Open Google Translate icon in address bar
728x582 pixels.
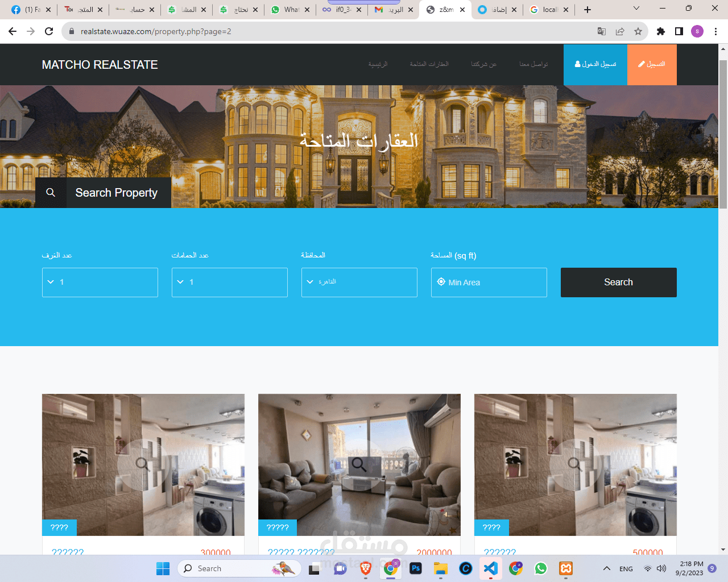(x=601, y=32)
